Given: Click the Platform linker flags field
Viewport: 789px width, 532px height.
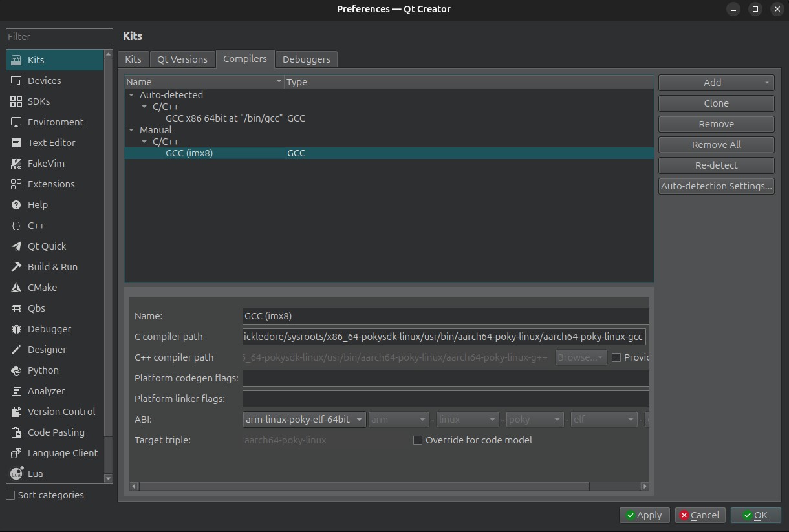Looking at the screenshot, I should tap(446, 398).
